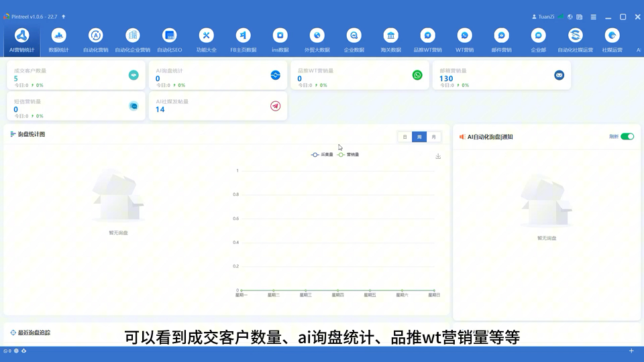Open the 海关数据 module
Viewport: 644px width, 362px height.
pos(390,40)
